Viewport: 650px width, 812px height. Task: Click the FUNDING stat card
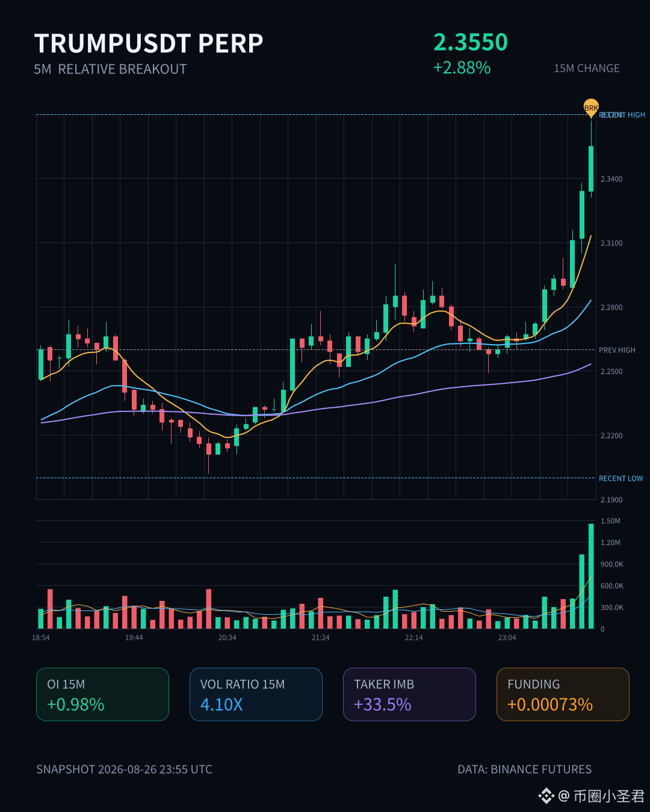pos(563,694)
